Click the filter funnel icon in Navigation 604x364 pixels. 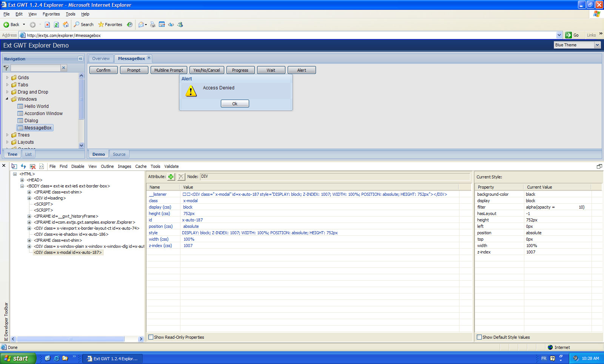6,68
